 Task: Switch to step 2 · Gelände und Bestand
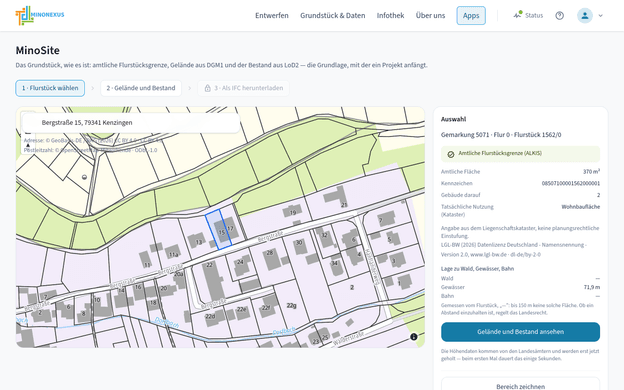click(x=141, y=88)
